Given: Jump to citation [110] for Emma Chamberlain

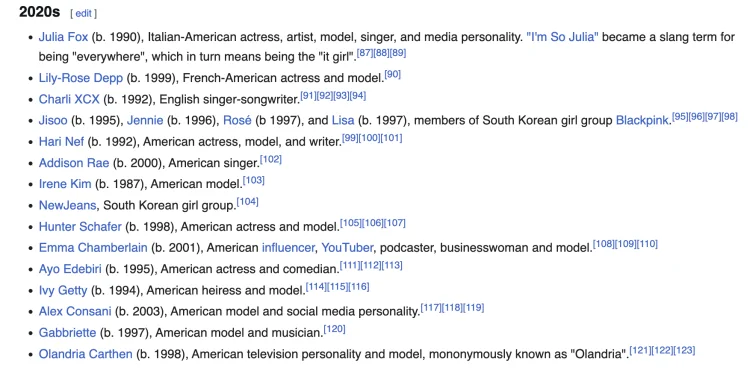Looking at the screenshot, I should point(647,244).
